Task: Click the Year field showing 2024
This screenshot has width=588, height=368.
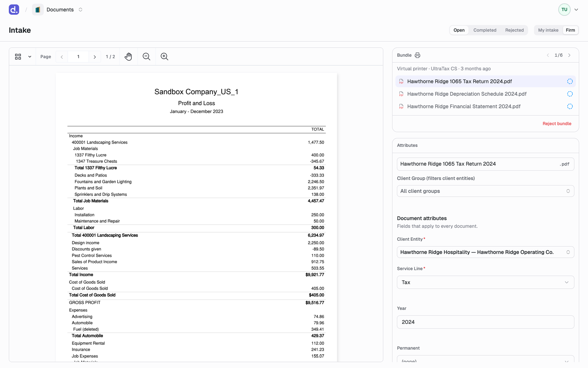Action: coord(485,322)
